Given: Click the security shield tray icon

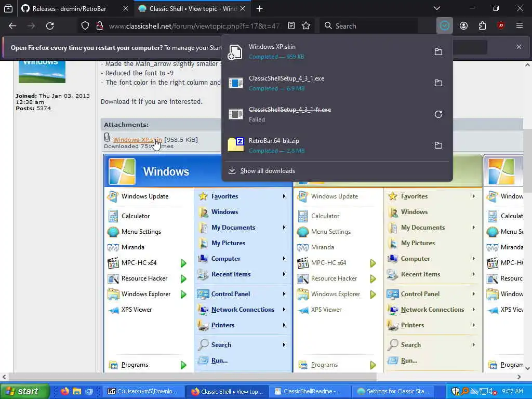Looking at the screenshot, I should pyautogui.click(x=455, y=392).
